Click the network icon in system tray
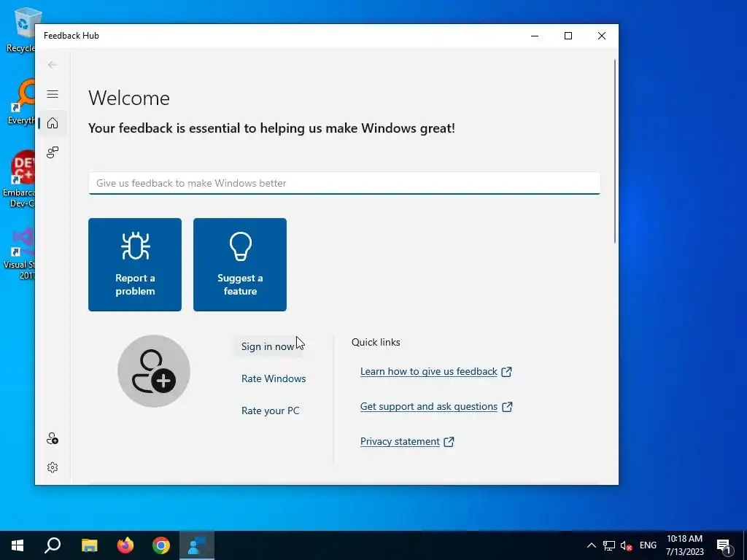 point(609,545)
